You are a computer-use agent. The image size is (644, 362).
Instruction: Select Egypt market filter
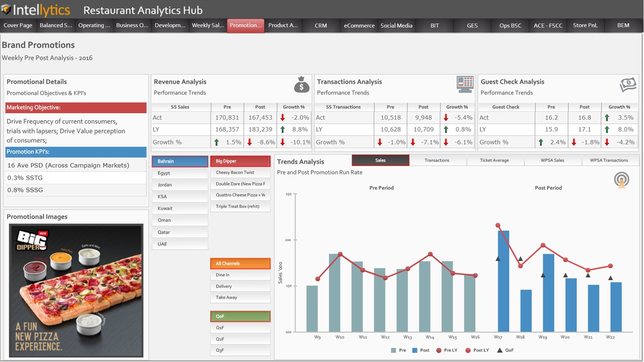180,173
